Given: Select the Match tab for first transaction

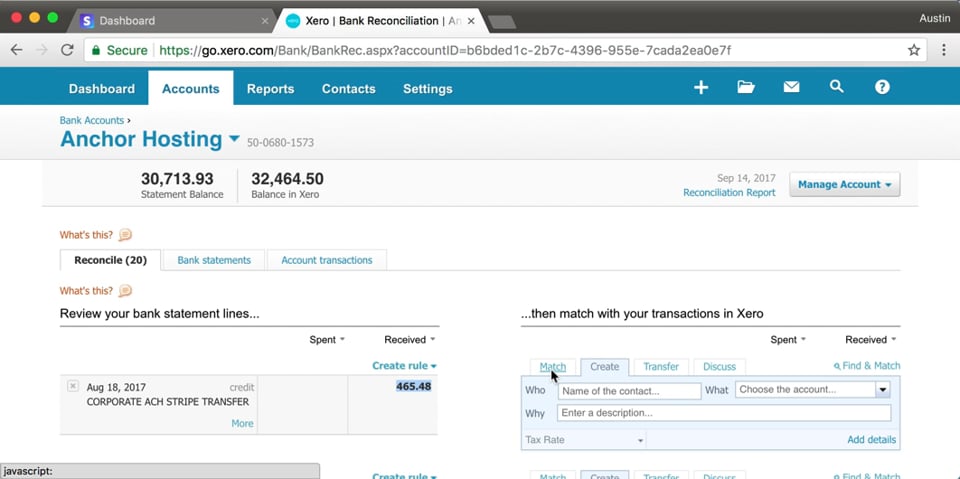Looking at the screenshot, I should [552, 366].
